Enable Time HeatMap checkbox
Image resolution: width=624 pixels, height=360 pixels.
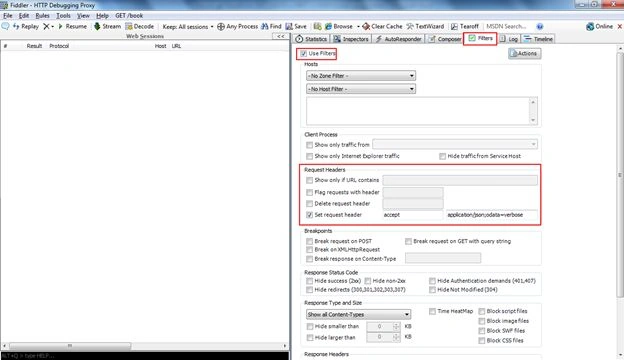pos(432,311)
